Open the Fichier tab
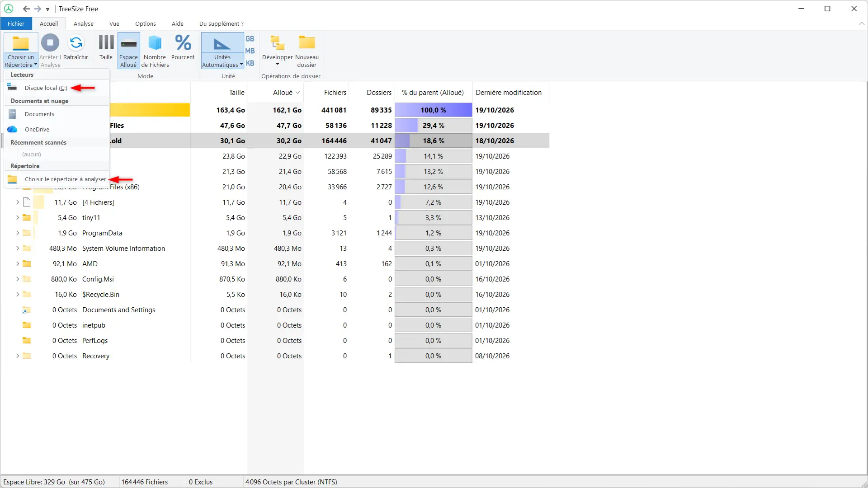Image resolution: width=868 pixels, height=488 pixels. pyautogui.click(x=16, y=23)
